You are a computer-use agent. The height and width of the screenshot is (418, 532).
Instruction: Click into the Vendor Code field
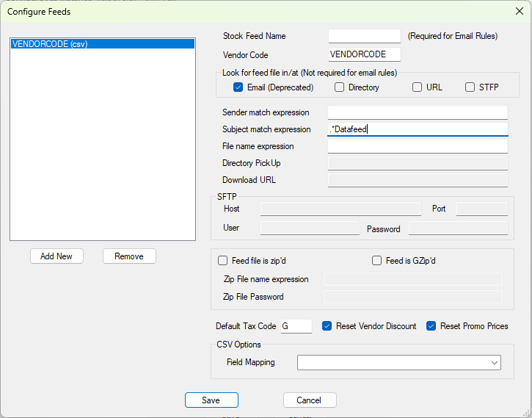point(364,54)
